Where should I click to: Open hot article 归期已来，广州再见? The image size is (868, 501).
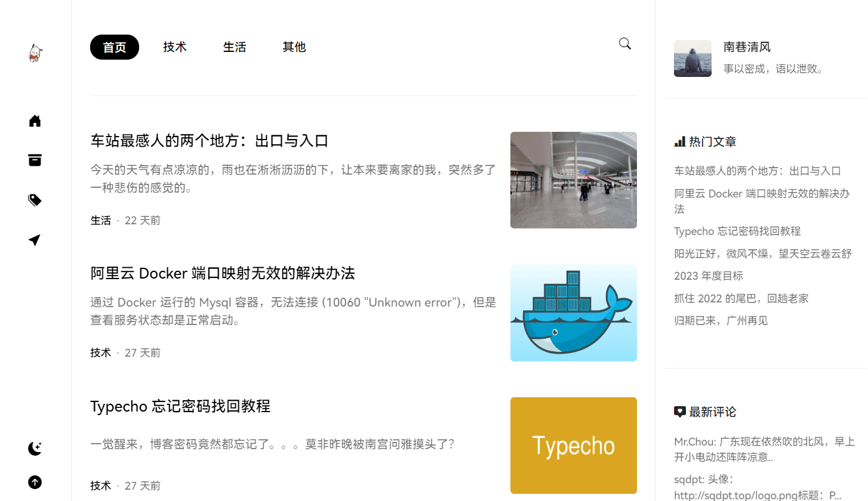[721, 320]
